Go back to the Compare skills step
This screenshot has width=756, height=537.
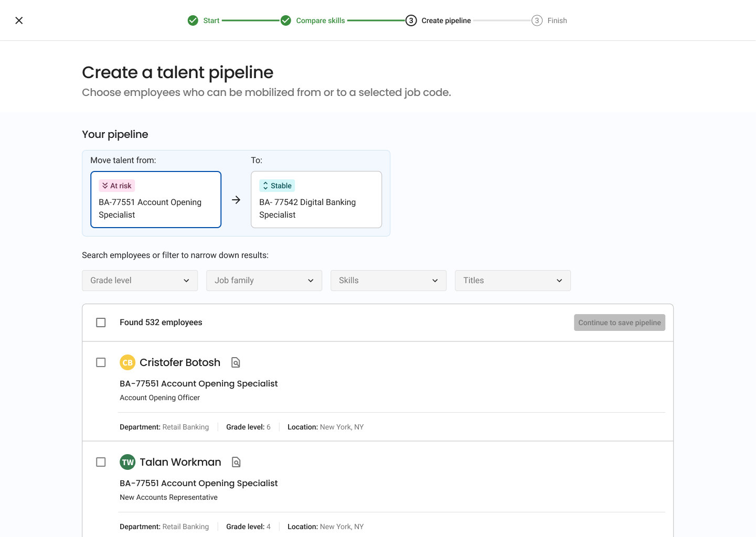pos(321,20)
